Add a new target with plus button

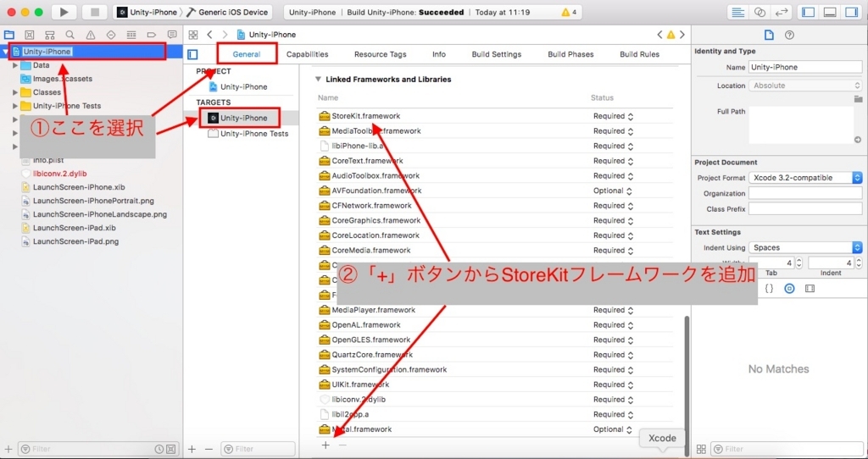point(192,449)
